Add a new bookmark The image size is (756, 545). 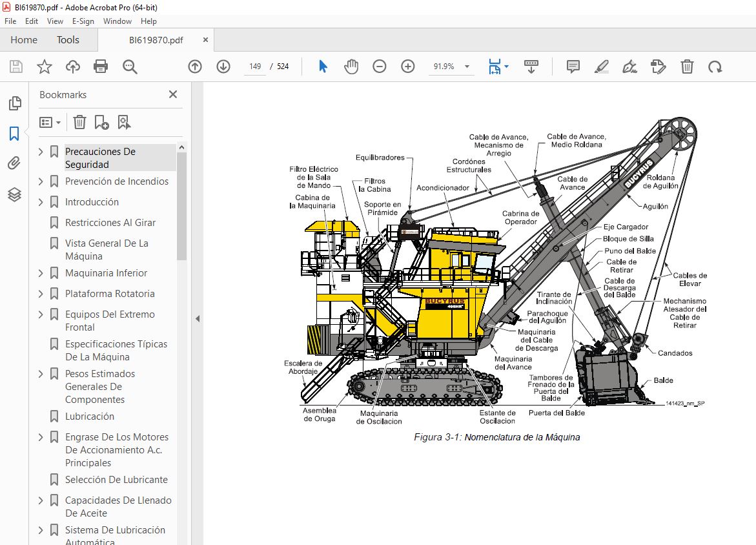(x=101, y=122)
